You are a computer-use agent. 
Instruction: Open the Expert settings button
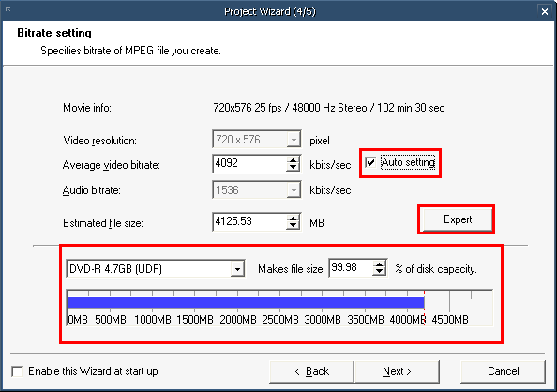coord(458,219)
